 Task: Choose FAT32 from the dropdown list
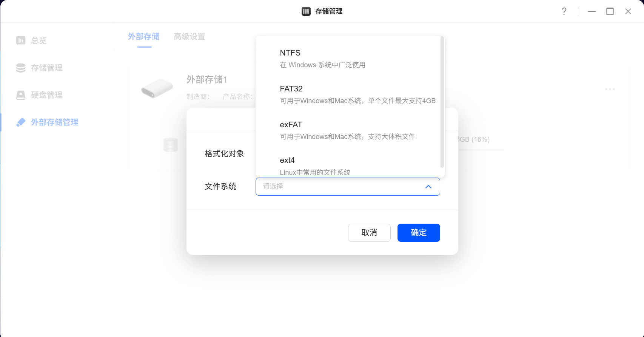pyautogui.click(x=348, y=94)
